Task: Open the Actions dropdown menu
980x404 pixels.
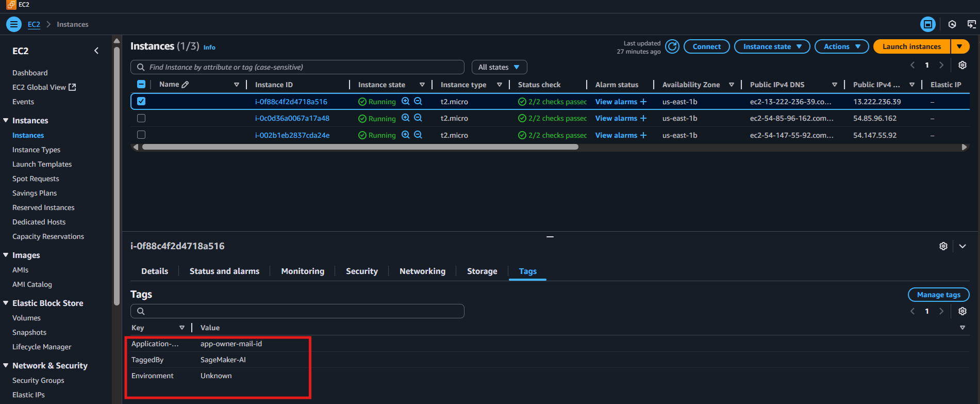Action: point(841,46)
